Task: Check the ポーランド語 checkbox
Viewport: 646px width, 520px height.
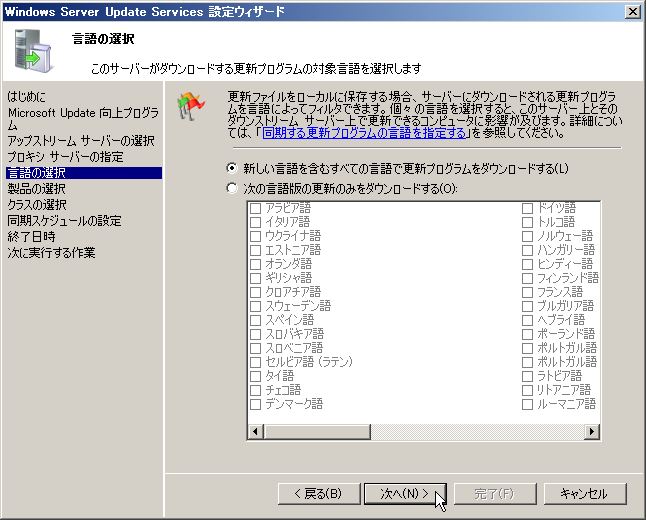Action: tap(527, 334)
